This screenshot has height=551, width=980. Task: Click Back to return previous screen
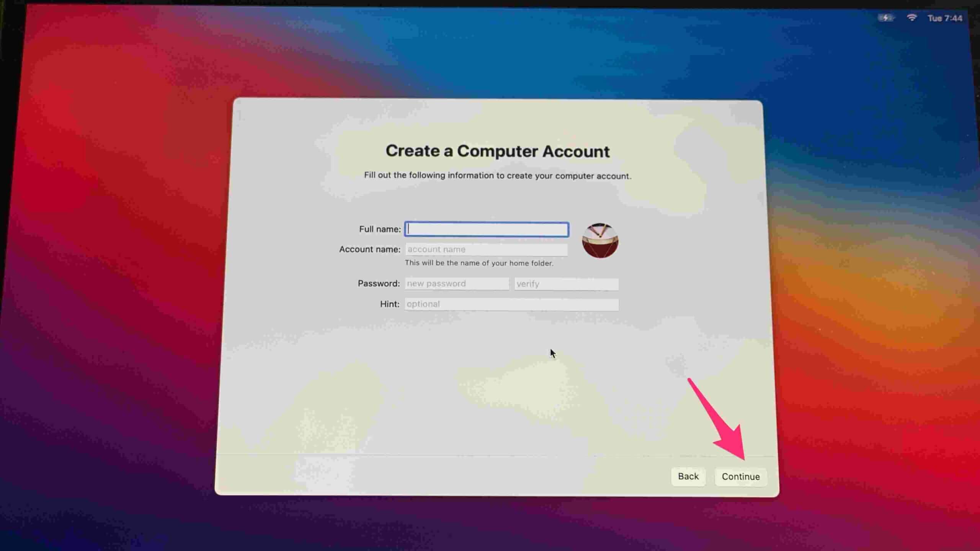pyautogui.click(x=688, y=476)
